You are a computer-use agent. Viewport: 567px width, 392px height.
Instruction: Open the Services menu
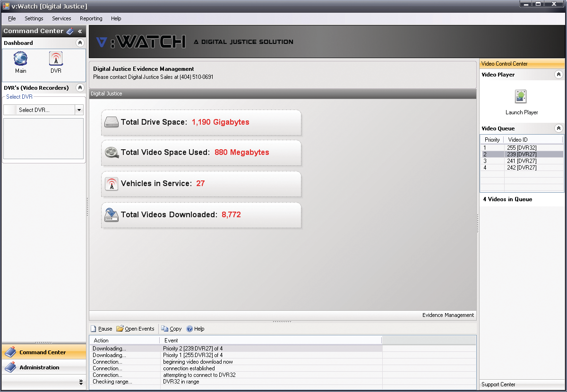(x=61, y=18)
